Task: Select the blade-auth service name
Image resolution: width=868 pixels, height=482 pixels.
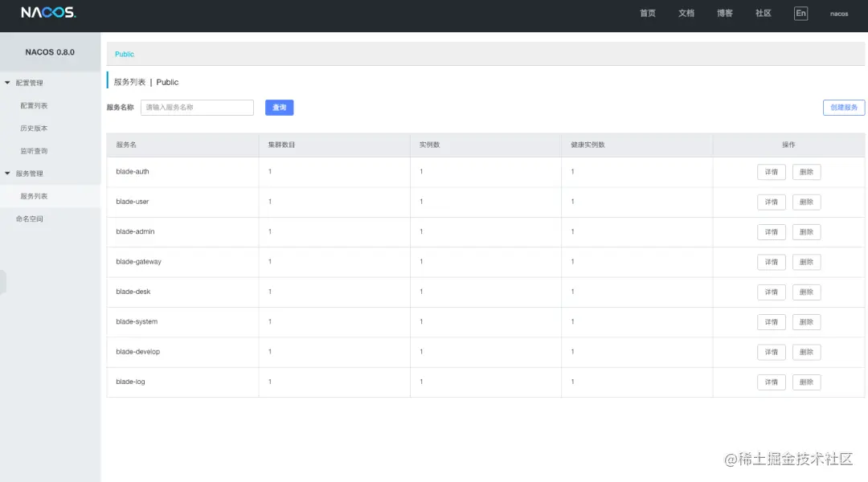Action: (x=133, y=172)
